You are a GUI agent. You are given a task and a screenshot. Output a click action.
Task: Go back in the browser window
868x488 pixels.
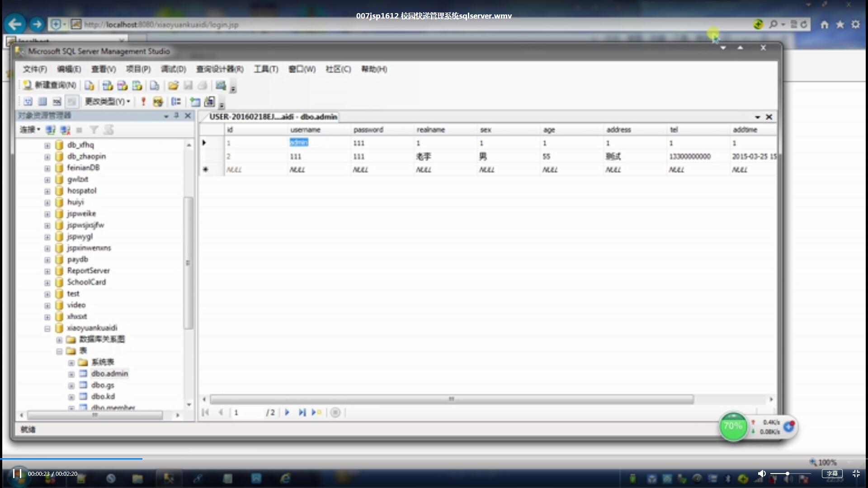[x=15, y=24]
